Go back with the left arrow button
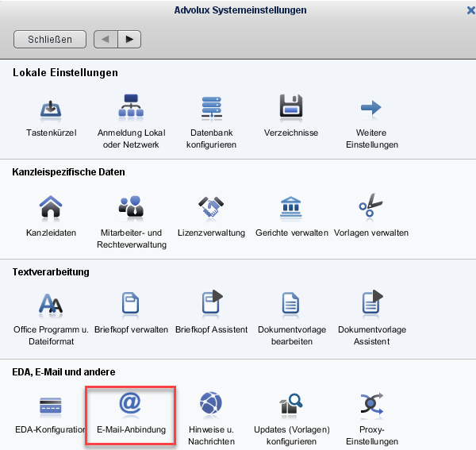The height and width of the screenshot is (450, 476). pos(106,39)
